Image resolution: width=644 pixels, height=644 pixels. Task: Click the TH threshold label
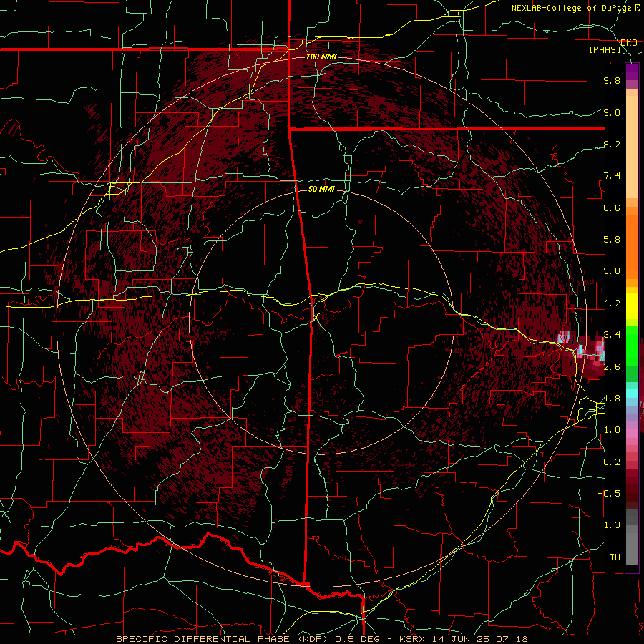tap(615, 557)
